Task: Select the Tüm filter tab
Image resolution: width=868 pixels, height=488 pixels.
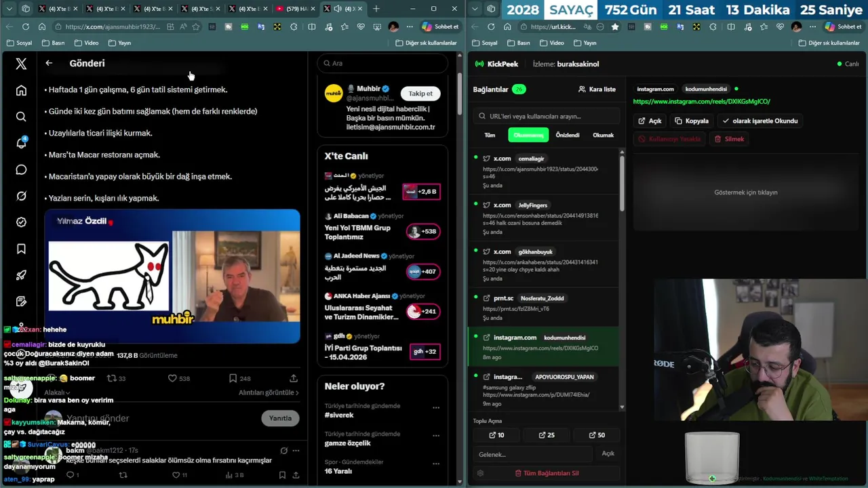Action: point(490,135)
